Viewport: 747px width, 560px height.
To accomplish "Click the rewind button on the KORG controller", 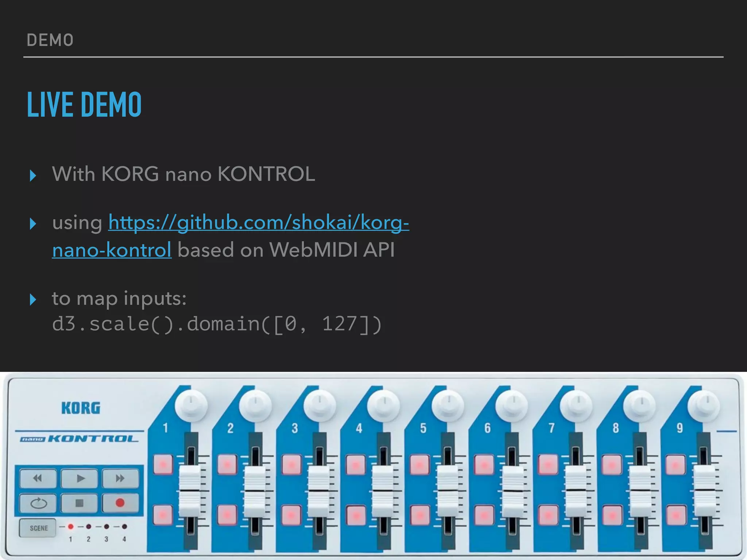I will (38, 478).
